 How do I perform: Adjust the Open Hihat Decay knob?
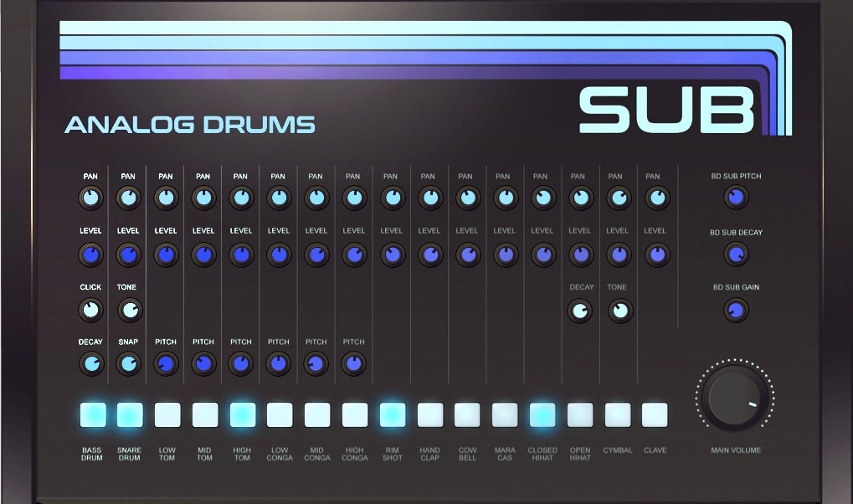tap(580, 311)
